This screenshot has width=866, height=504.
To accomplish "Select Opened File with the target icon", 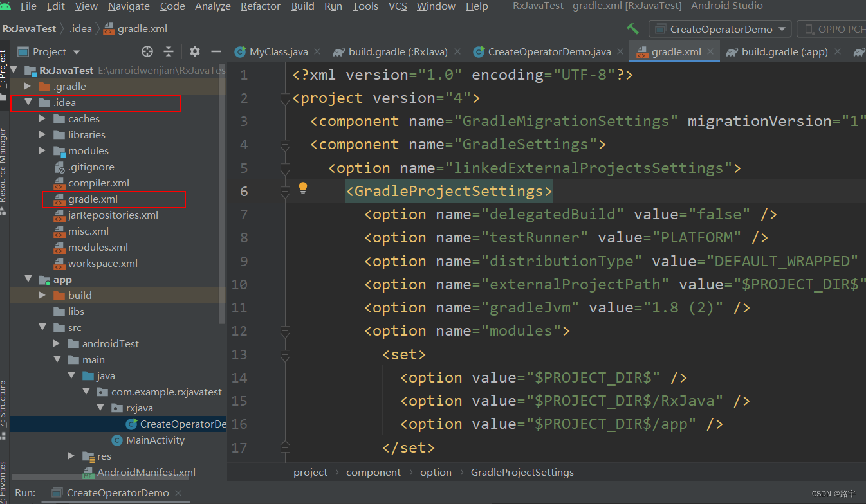I will point(147,51).
